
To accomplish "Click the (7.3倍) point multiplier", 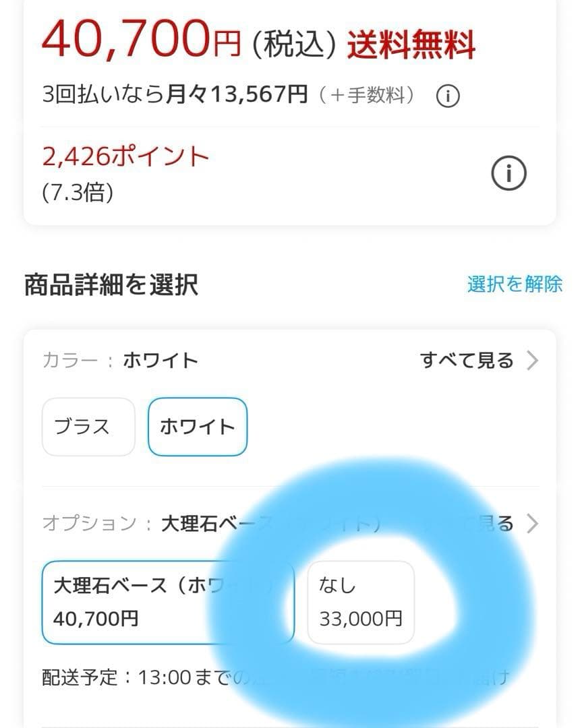I will coord(77,193).
